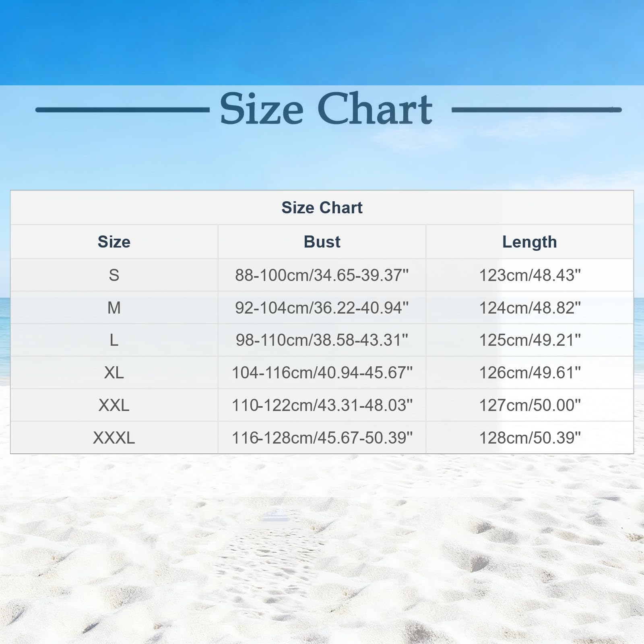
Task: Click bust value 92-104cm/36.22-40.94"
Action: [x=322, y=308]
